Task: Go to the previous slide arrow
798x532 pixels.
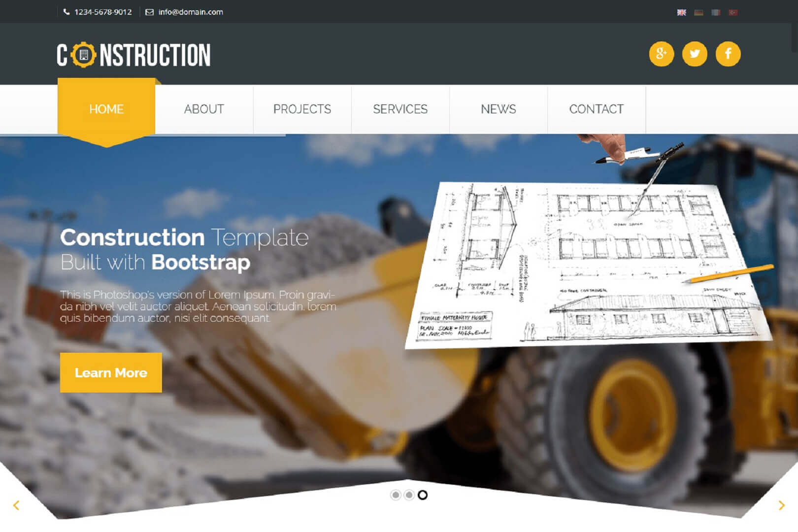Action: tap(16, 505)
